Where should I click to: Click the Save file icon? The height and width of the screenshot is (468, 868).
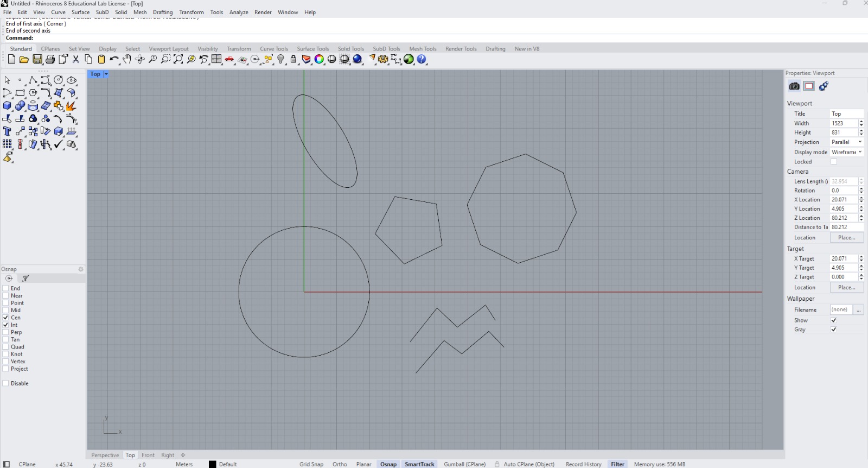click(37, 59)
